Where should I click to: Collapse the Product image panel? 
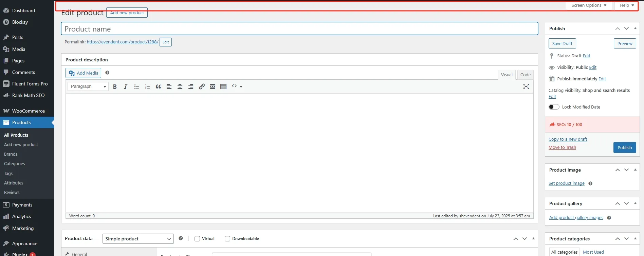[635, 170]
